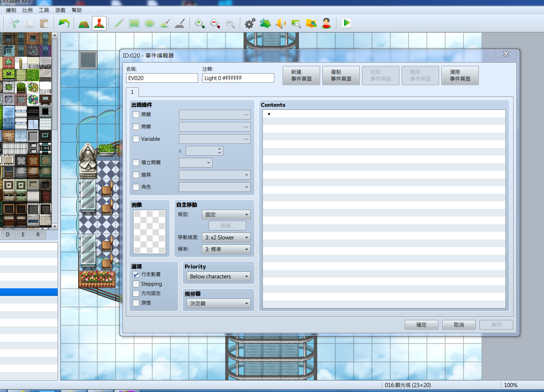Select the Cut scissors tool

(x=14, y=23)
